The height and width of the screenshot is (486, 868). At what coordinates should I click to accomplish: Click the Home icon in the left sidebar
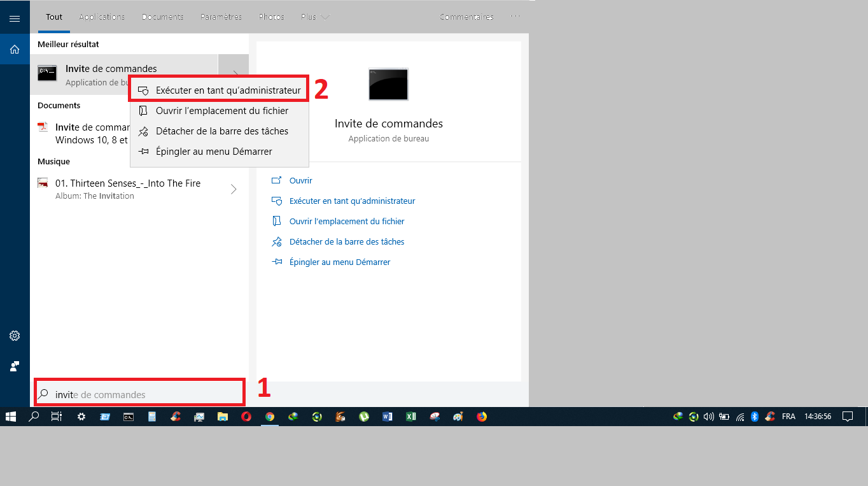pyautogui.click(x=15, y=49)
